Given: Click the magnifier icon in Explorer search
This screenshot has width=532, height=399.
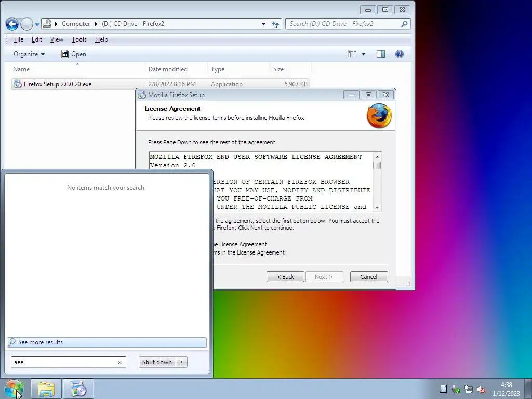Looking at the screenshot, I should point(404,24).
